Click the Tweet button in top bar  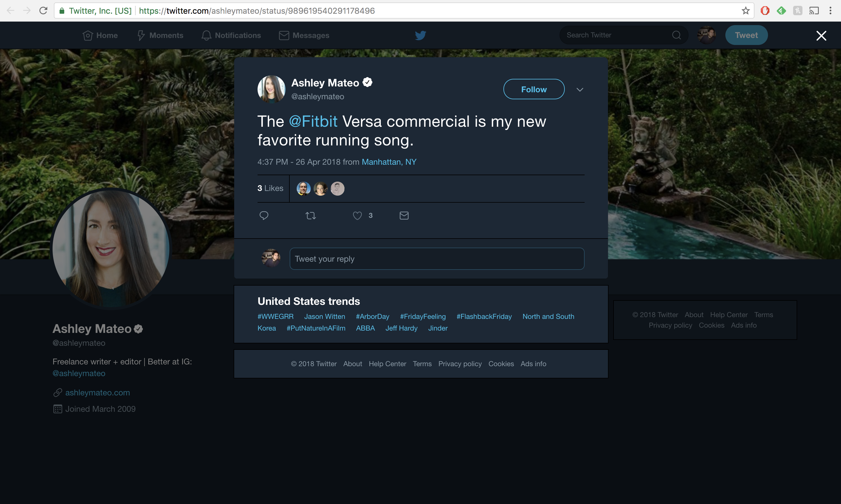pyautogui.click(x=746, y=35)
